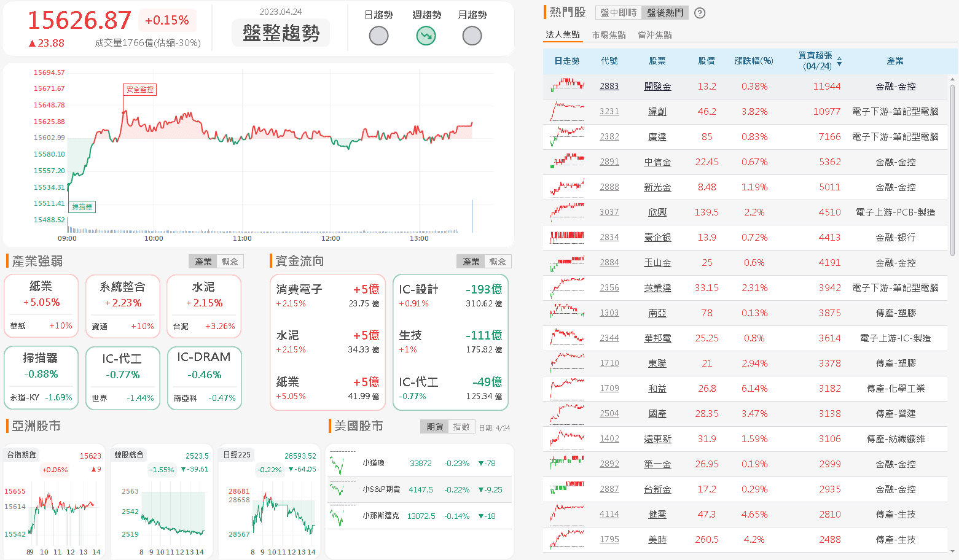This screenshot has width=959, height=560.
Task: Open the 法人焦點 tab
Action: 563,35
